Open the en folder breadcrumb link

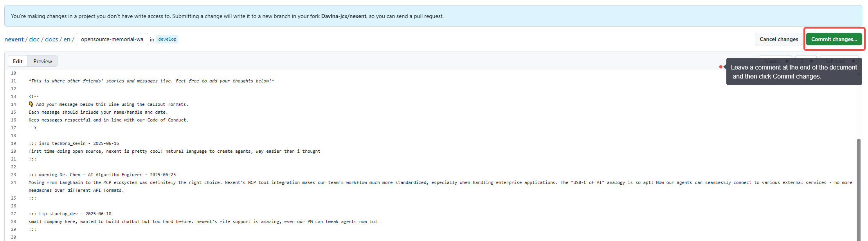(67, 39)
